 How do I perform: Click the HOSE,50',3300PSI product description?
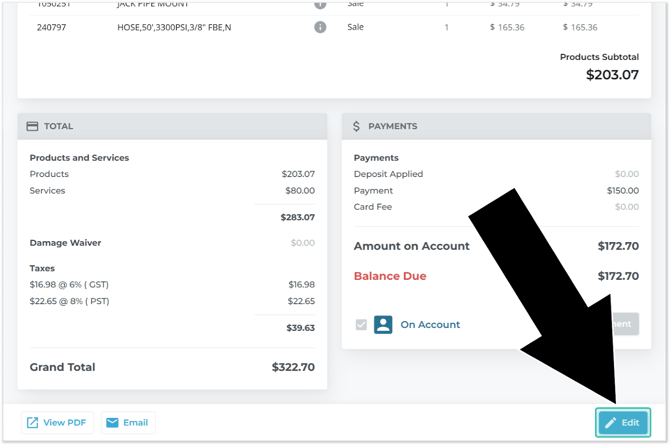pyautogui.click(x=174, y=27)
